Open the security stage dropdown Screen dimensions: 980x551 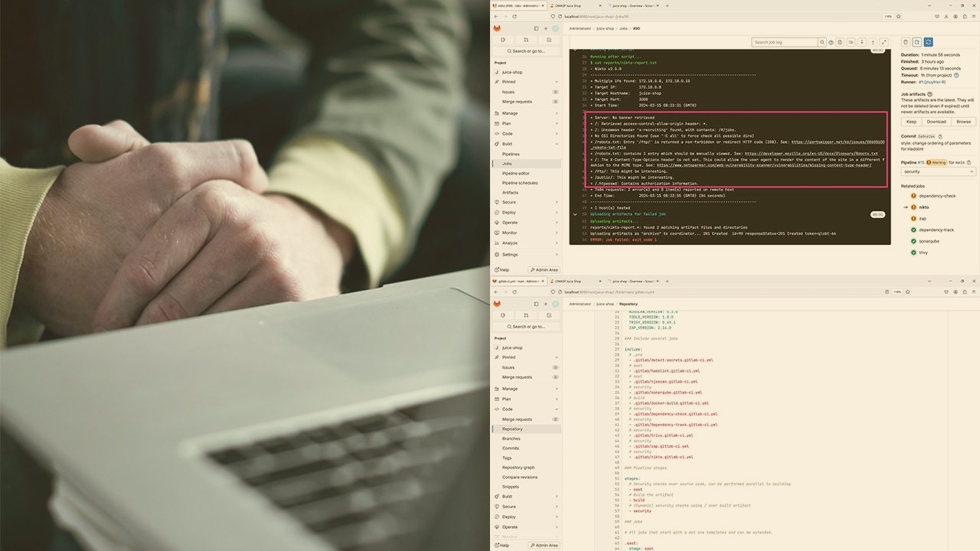[x=939, y=171]
